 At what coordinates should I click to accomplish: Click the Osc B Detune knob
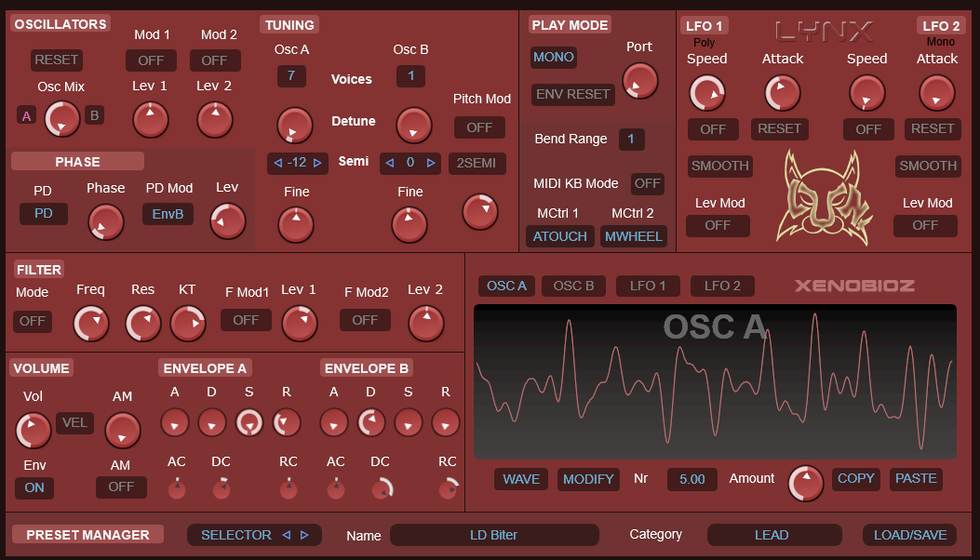414,125
